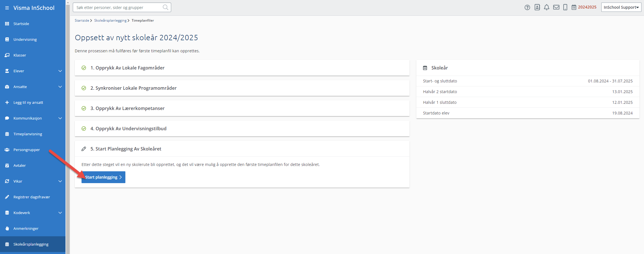
Task: Expand the Kommunikasjon submenu chevron
Action: click(60, 118)
